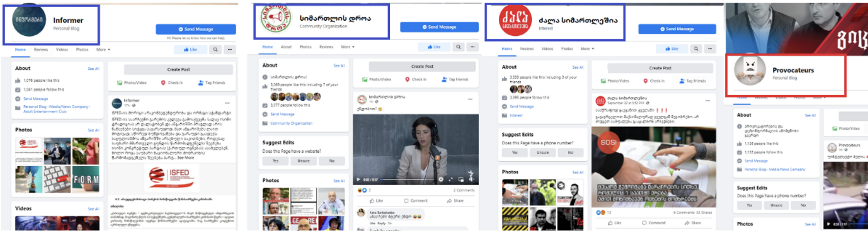868x233 pixels.
Task: Click the Informer page profile picture
Action: pos(29,20)
